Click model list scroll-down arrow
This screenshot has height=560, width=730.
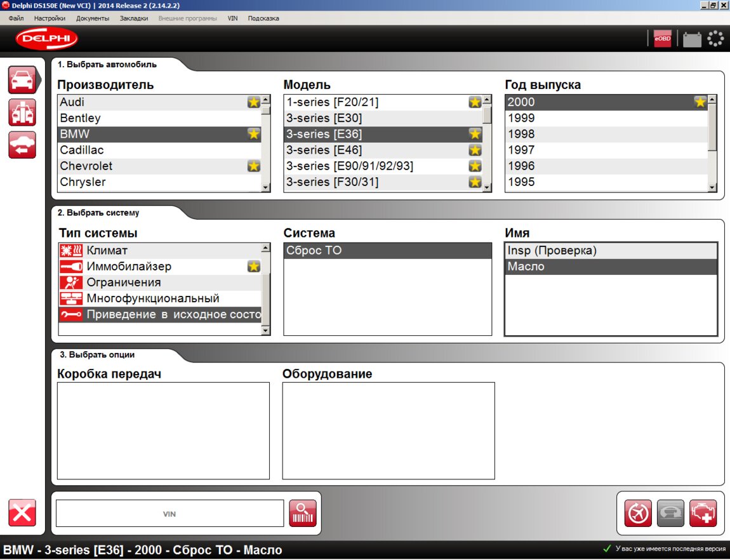[487, 187]
